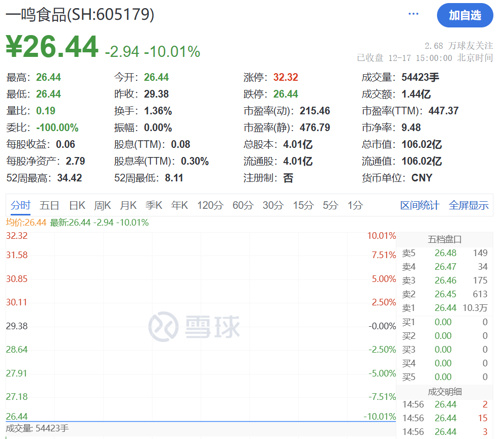Click the 卖1 volume 10.3万
The image size is (500, 439).
click(x=475, y=308)
